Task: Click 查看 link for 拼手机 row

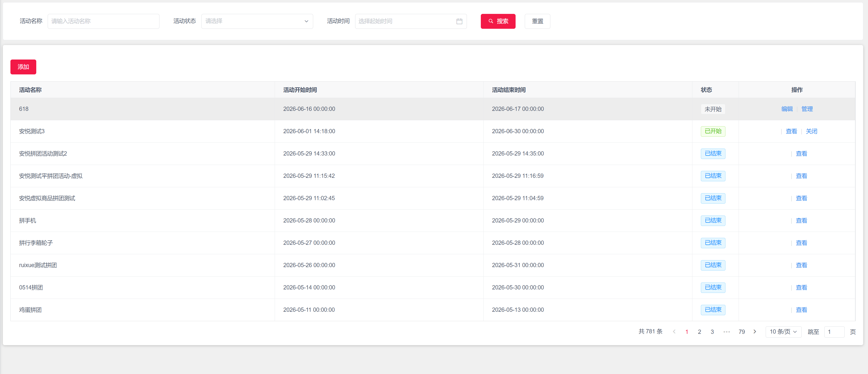Action: click(x=801, y=220)
